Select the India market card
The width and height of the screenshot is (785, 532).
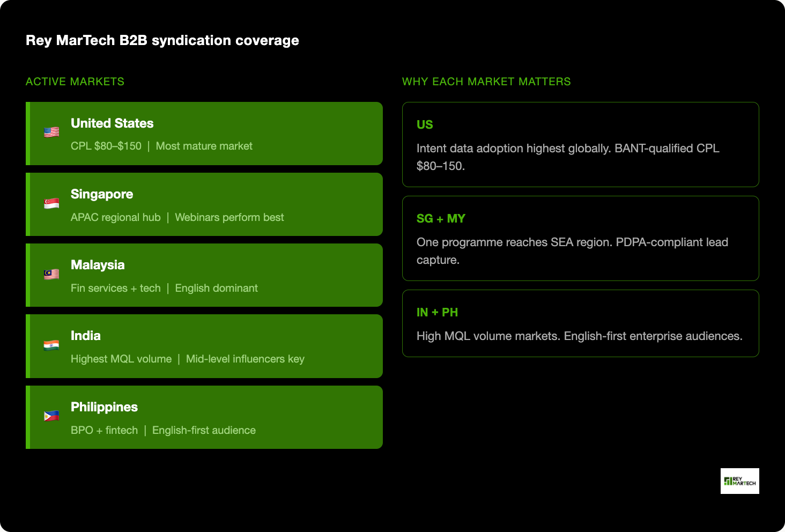(204, 346)
